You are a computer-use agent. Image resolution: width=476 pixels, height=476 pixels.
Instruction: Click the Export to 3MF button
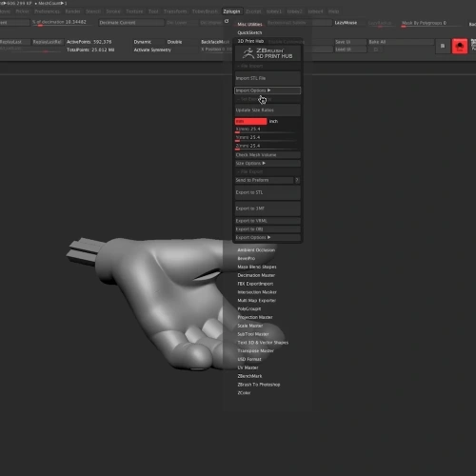268,208
